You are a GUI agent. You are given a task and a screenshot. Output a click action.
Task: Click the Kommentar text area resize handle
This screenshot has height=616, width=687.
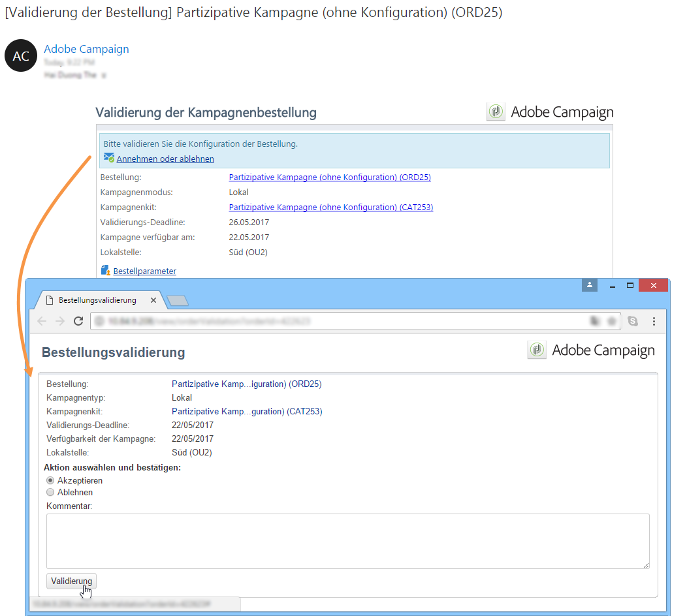click(x=647, y=565)
